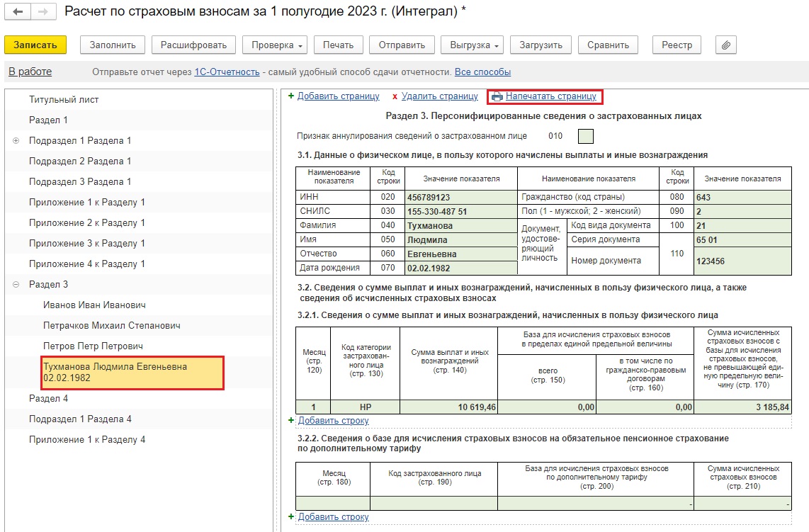Click Добавить строку under table 3.2.1
Image resolution: width=809 pixels, height=532 pixels.
click(333, 421)
